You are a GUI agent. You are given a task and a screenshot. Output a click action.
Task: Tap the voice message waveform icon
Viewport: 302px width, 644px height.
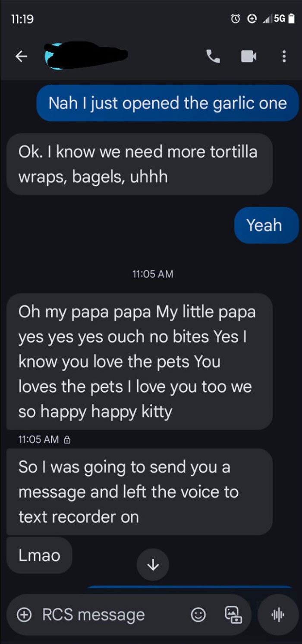[278, 614]
